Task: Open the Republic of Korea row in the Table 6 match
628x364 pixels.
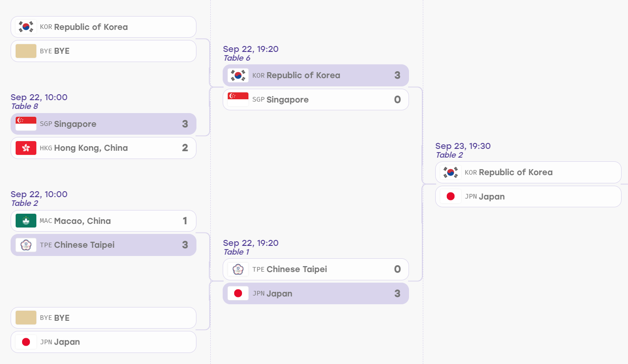Action: (316, 75)
